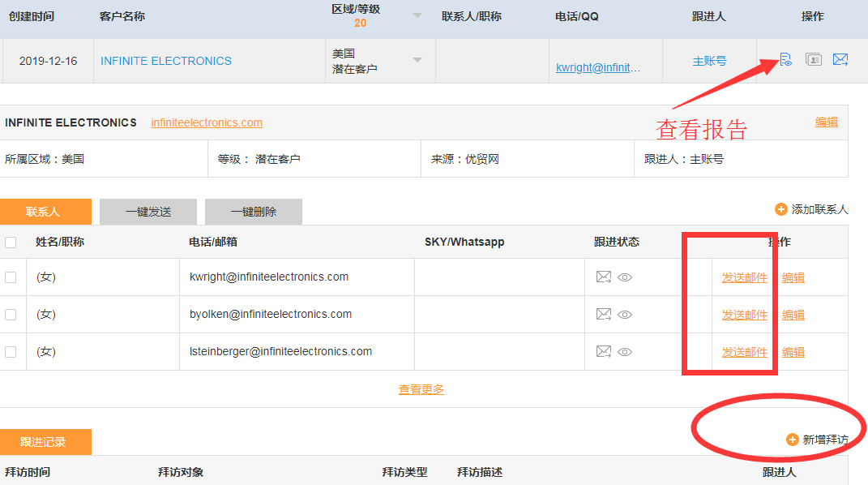This screenshot has width=868, height=485.
Task: Check the box for lsteinberger contact row
Action: tap(11, 351)
